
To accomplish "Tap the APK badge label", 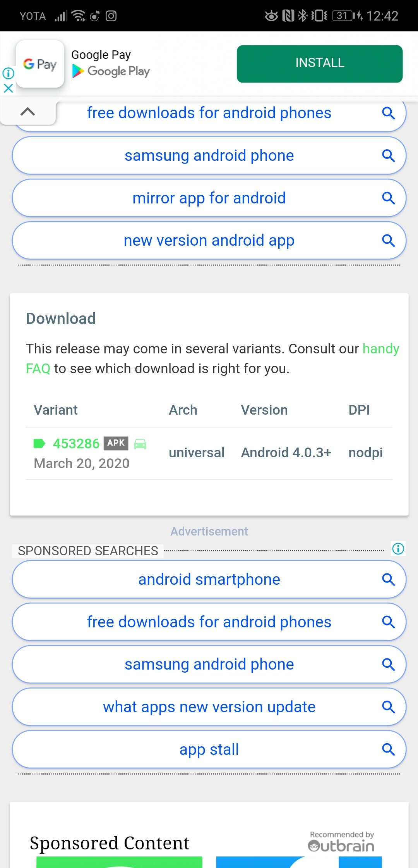I will tap(116, 443).
